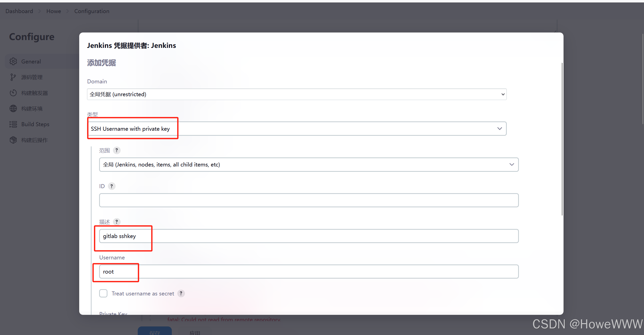Click the Build Steps list icon
Viewport: 644px width, 335px height.
click(13, 124)
